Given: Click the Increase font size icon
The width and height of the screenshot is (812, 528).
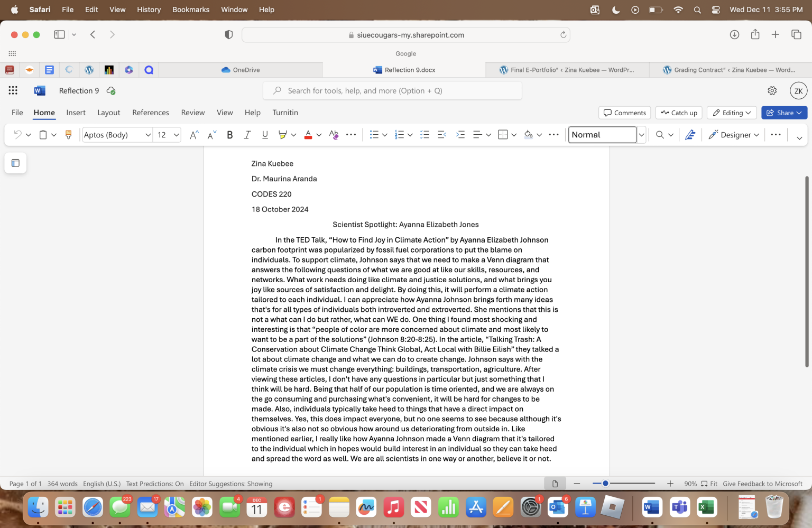Looking at the screenshot, I should 194,135.
